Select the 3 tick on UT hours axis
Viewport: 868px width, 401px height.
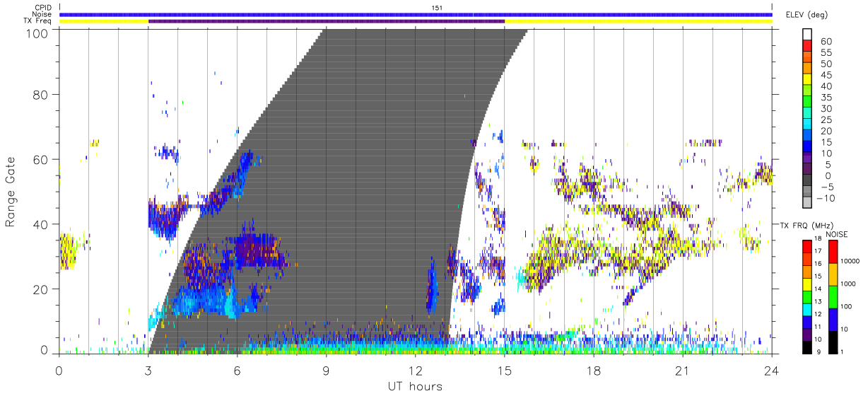tap(148, 369)
